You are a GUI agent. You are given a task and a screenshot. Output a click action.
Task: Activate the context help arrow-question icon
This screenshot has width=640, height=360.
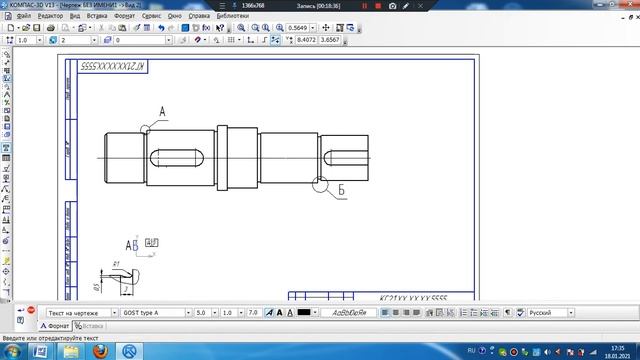(220, 28)
